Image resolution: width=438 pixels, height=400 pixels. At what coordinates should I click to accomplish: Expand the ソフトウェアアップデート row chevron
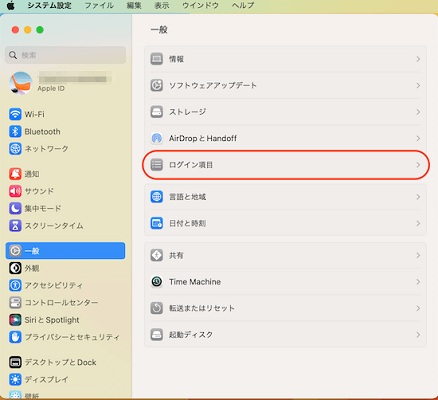point(418,85)
